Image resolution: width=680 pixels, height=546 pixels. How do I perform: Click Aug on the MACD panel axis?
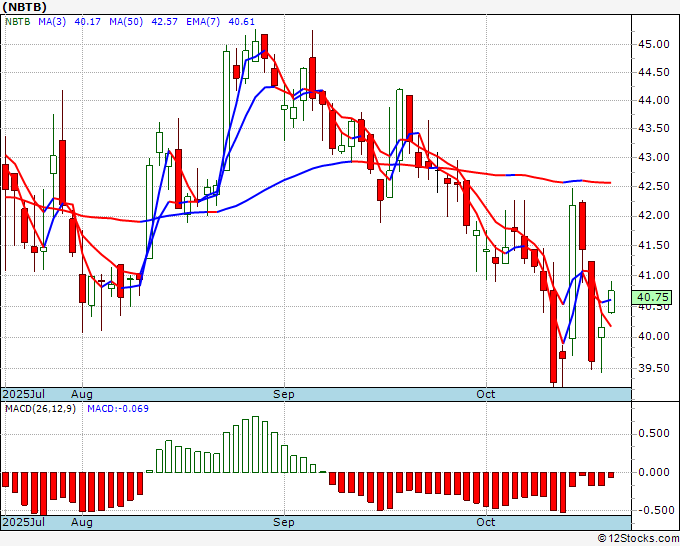coord(82,522)
